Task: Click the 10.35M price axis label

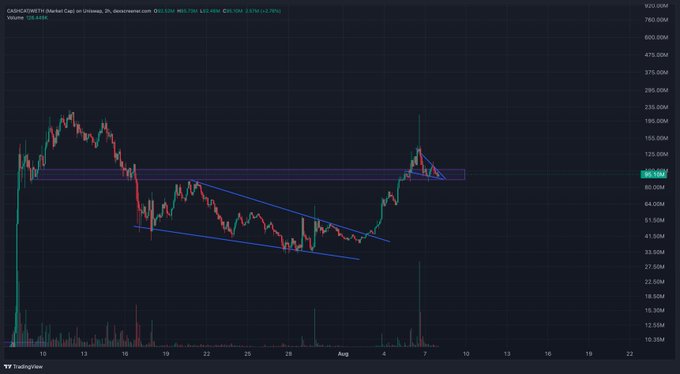Action: pyautogui.click(x=655, y=340)
